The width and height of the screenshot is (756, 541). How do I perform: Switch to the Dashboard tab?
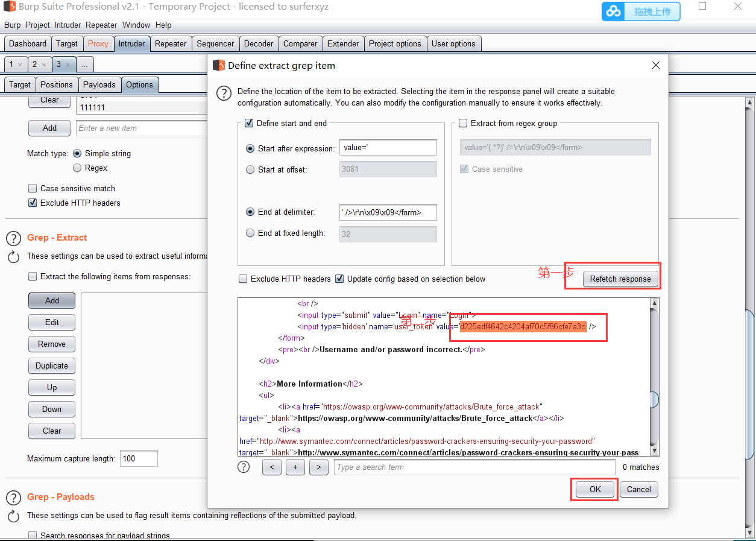pos(28,44)
